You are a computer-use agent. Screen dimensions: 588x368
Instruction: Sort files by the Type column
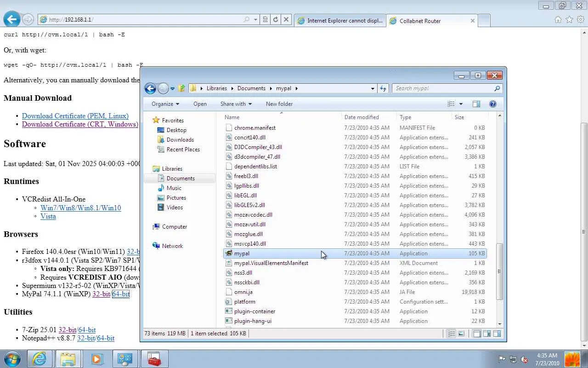click(x=424, y=117)
